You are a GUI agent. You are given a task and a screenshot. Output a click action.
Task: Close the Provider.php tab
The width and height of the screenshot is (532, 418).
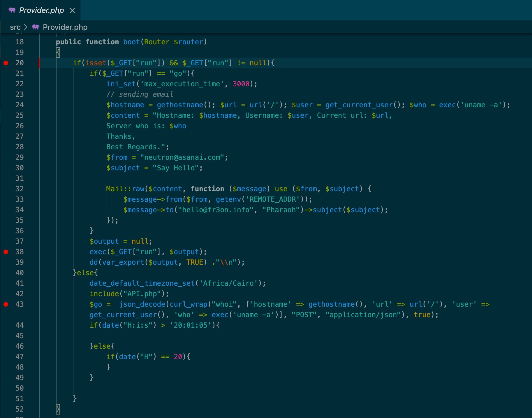(x=72, y=10)
